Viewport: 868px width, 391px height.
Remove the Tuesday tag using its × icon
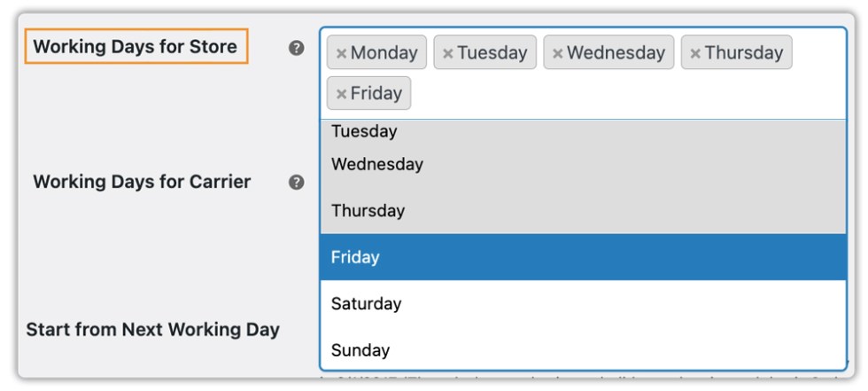447,53
